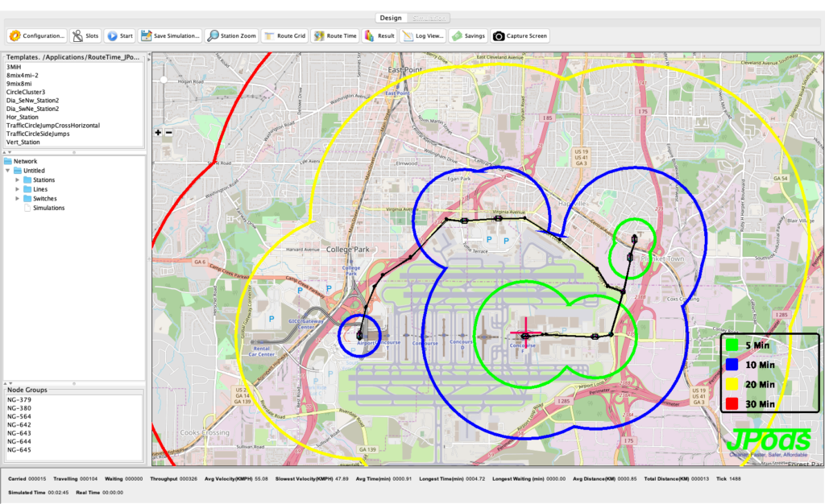Click the Slots toolbar button
Image resolution: width=825 pixels, height=504 pixels.
click(85, 35)
